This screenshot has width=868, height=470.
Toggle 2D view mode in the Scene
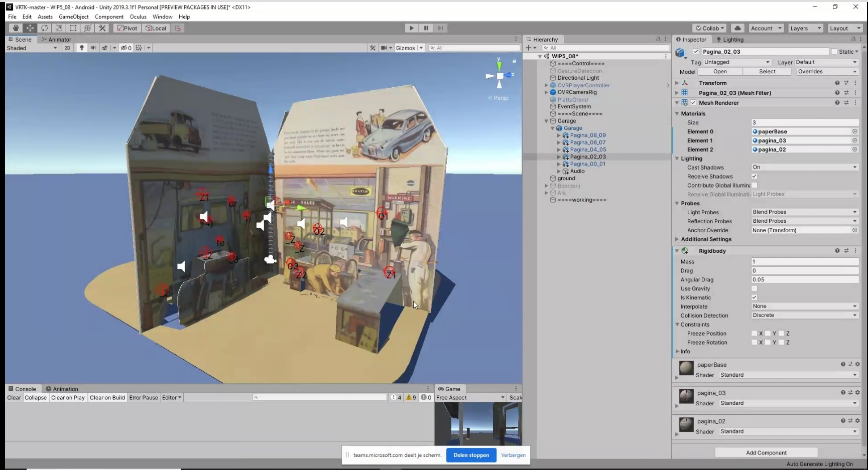(x=67, y=48)
